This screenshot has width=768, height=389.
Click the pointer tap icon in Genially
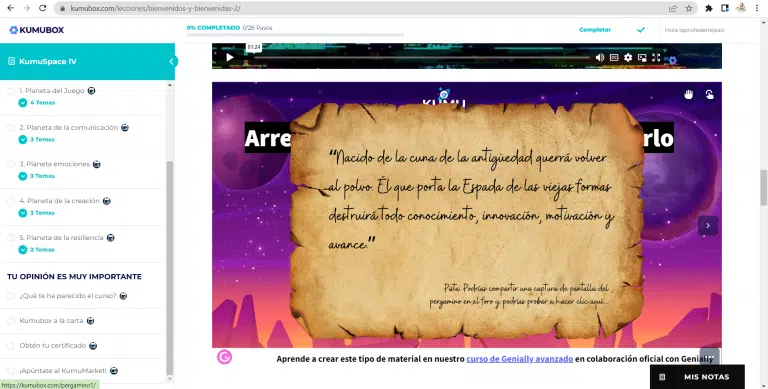tap(709, 95)
